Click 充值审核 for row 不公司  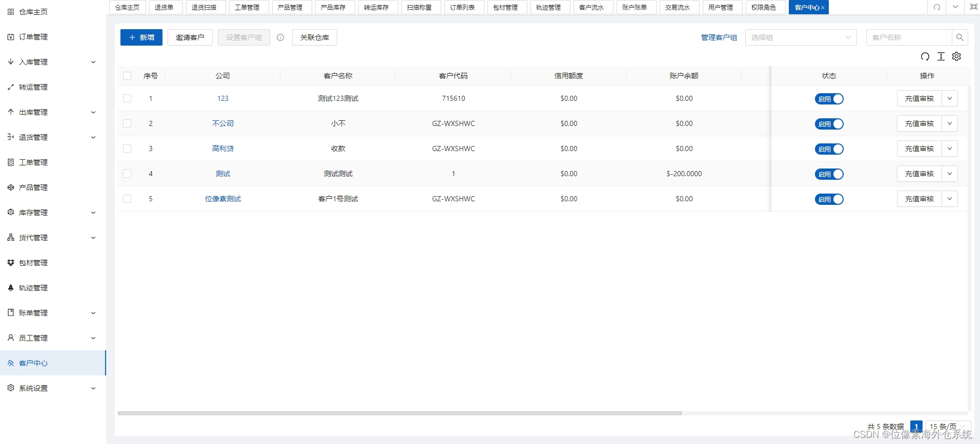[x=920, y=123]
